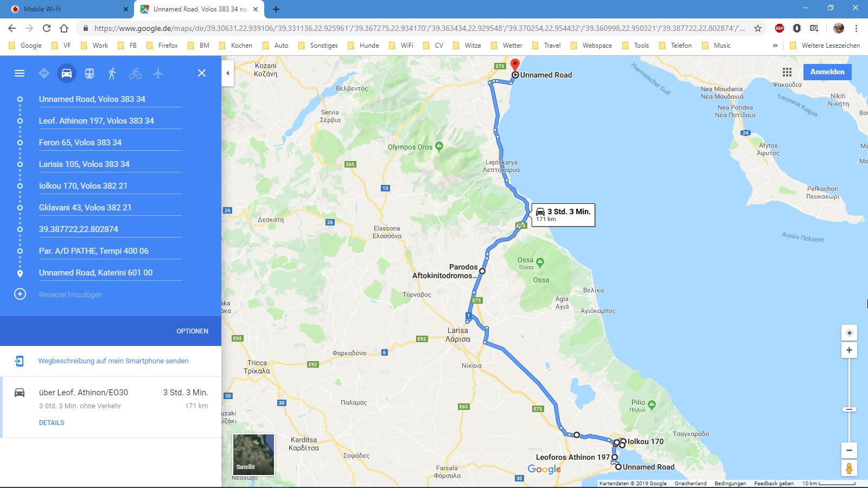Viewport: 868px width, 488px height.
Task: Go back in browser history
Action: click(x=12, y=28)
